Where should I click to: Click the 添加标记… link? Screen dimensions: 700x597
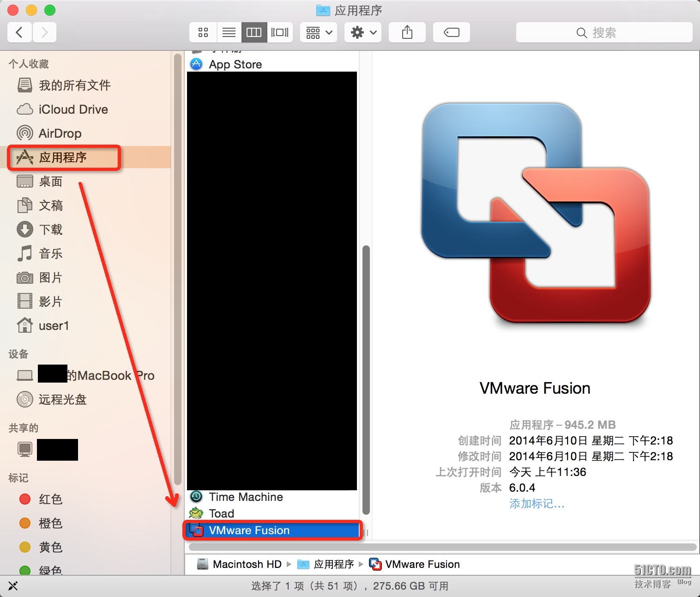point(537,503)
